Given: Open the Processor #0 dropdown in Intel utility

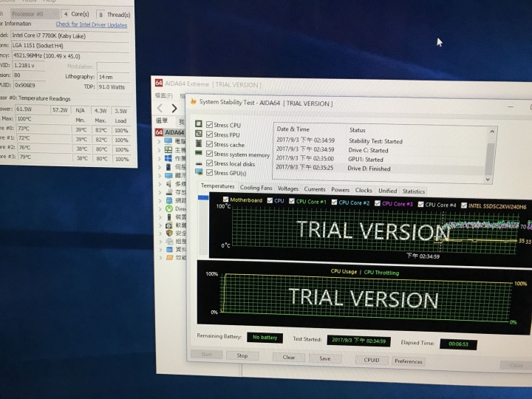Looking at the screenshot, I should pyautogui.click(x=35, y=14).
